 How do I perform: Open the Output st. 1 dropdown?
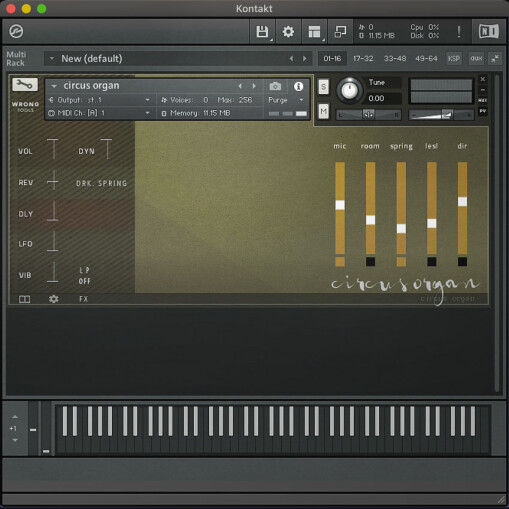(99, 100)
